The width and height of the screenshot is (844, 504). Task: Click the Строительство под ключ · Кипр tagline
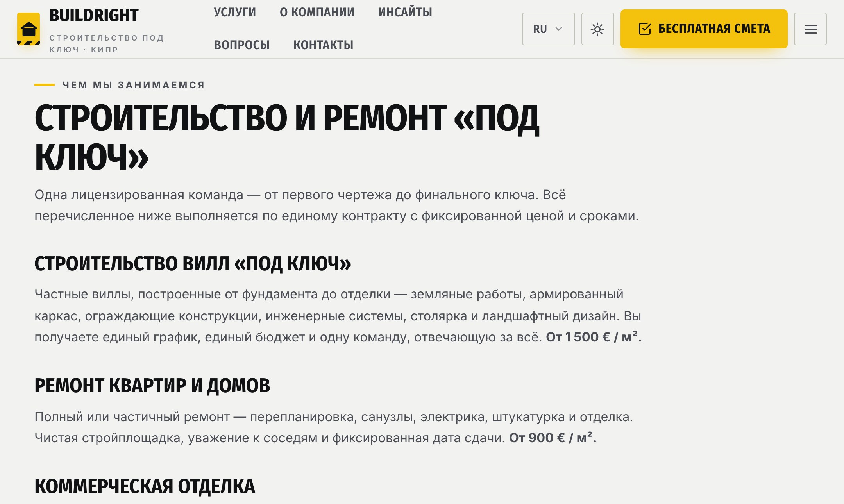107,44
